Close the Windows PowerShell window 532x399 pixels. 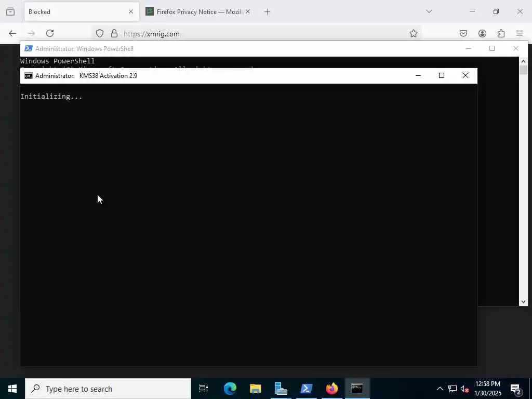click(x=516, y=48)
